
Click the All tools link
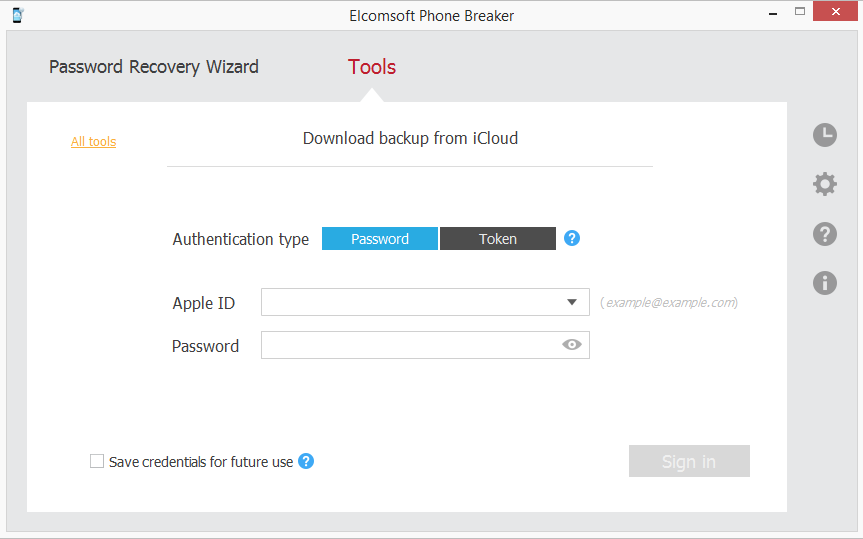(x=93, y=142)
